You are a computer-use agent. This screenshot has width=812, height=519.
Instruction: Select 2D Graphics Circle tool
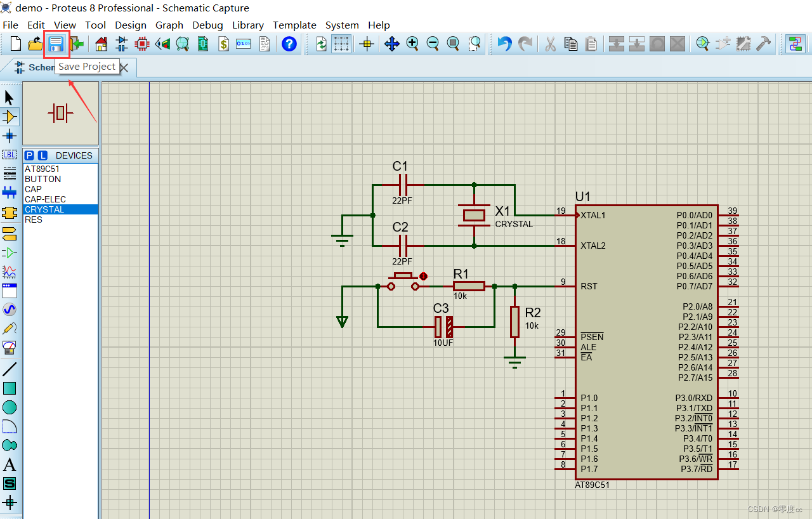[x=10, y=407]
